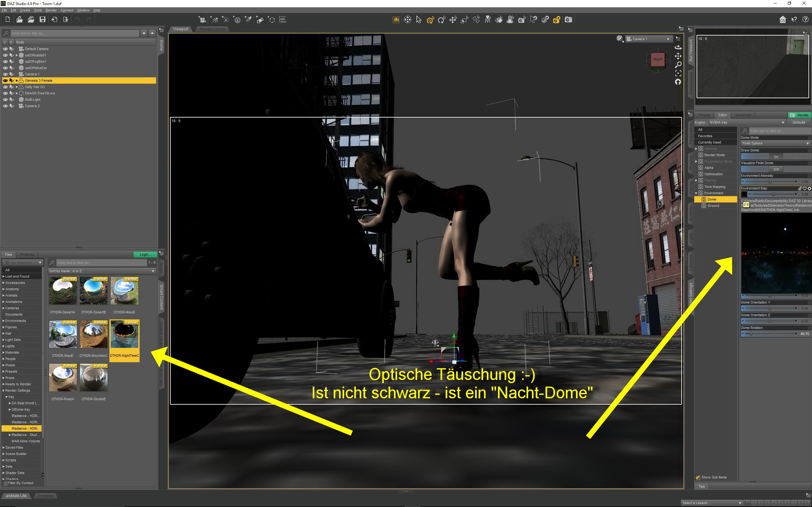This screenshot has width=812, height=507.
Task: Select DTHDR-StudioB thumbnail
Action: (x=94, y=378)
